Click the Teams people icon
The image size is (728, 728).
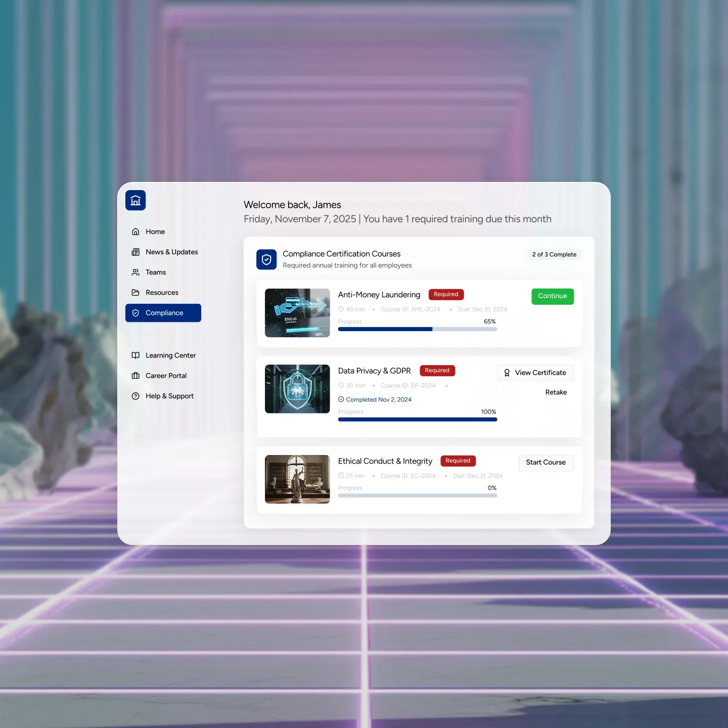(x=135, y=272)
